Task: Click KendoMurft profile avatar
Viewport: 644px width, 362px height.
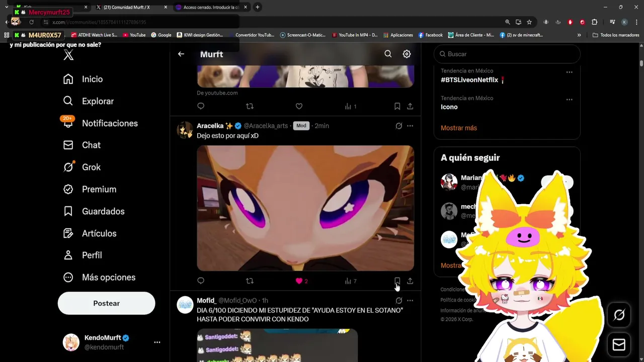Action: 71,342
